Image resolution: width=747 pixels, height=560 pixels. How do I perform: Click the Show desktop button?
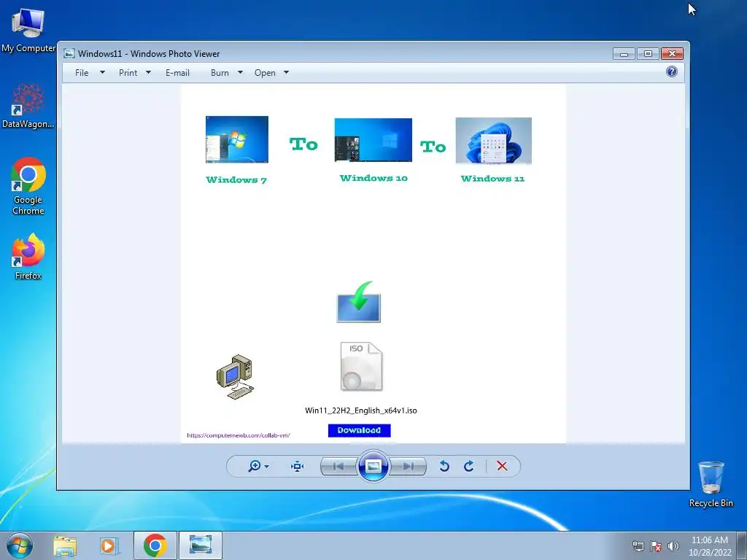pyautogui.click(x=742, y=545)
